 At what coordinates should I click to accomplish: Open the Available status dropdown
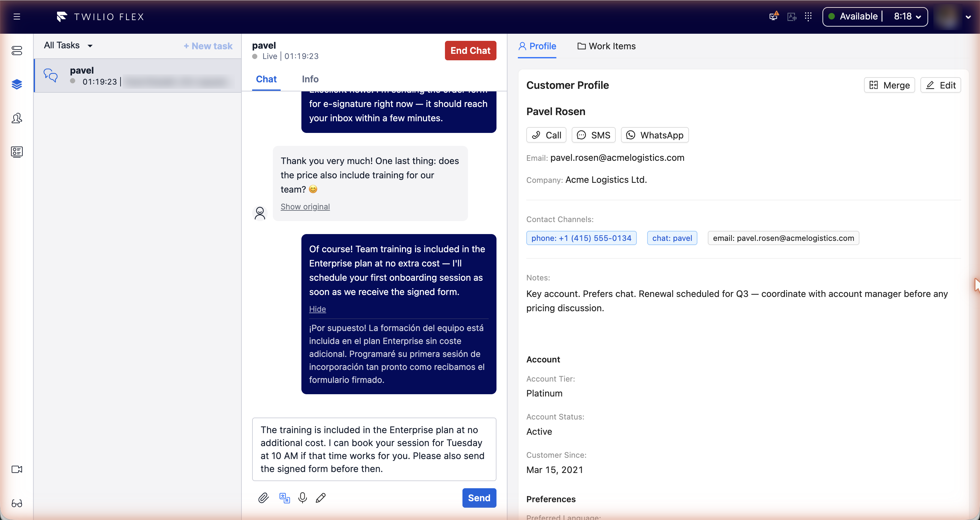point(875,16)
